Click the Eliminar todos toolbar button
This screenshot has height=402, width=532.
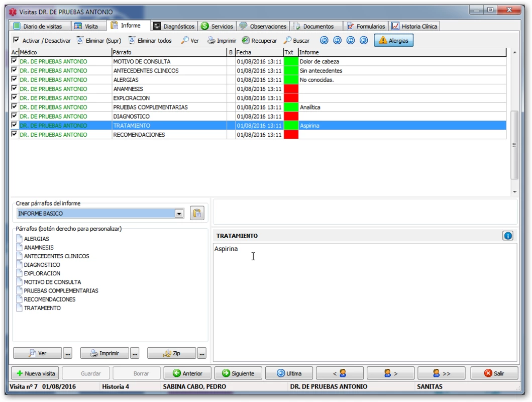click(x=150, y=40)
